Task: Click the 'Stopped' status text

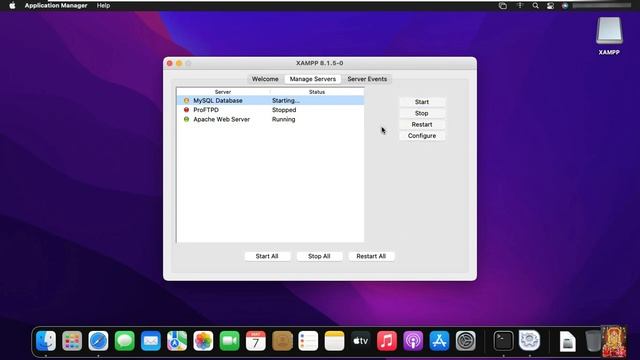Action: (x=284, y=110)
